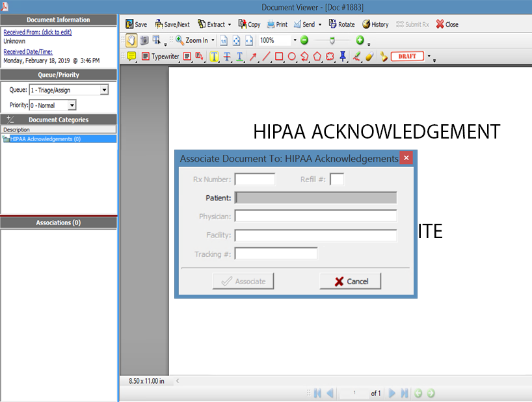Select the rectangle shape tool

[279, 57]
